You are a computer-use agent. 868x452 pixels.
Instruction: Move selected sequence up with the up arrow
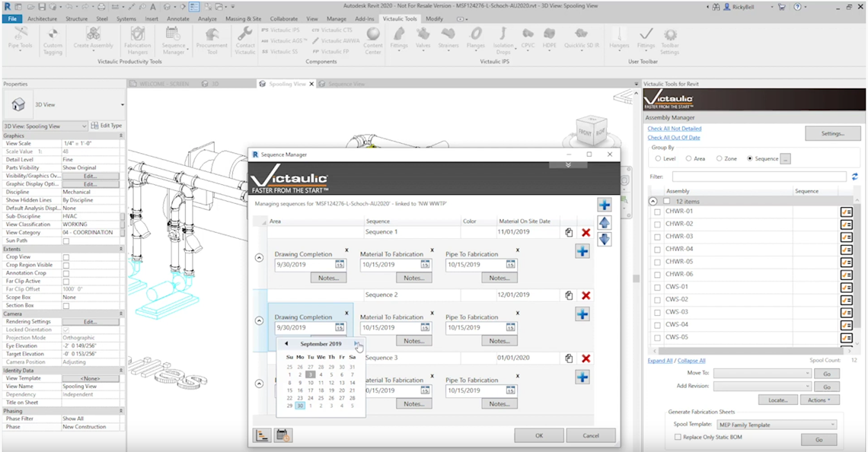(x=604, y=222)
